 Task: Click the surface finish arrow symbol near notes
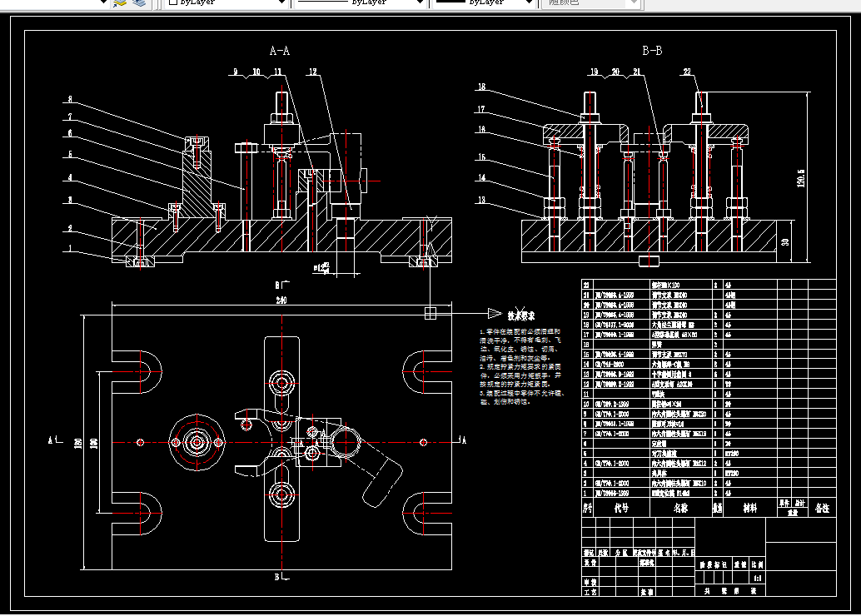(x=495, y=314)
